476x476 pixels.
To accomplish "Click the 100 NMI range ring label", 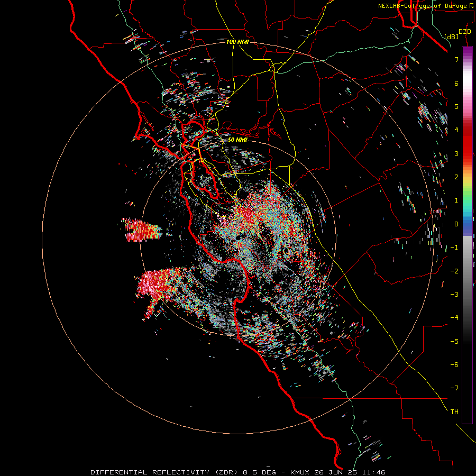I will (237, 42).
